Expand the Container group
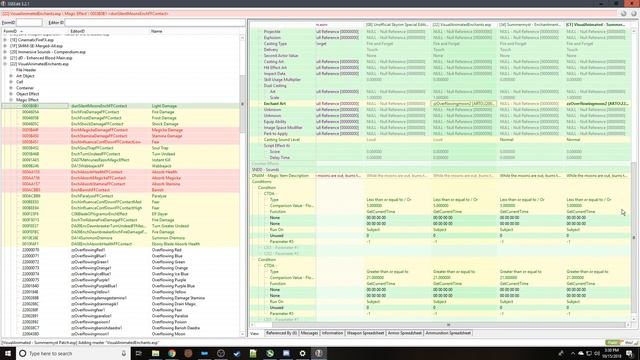 [11, 88]
